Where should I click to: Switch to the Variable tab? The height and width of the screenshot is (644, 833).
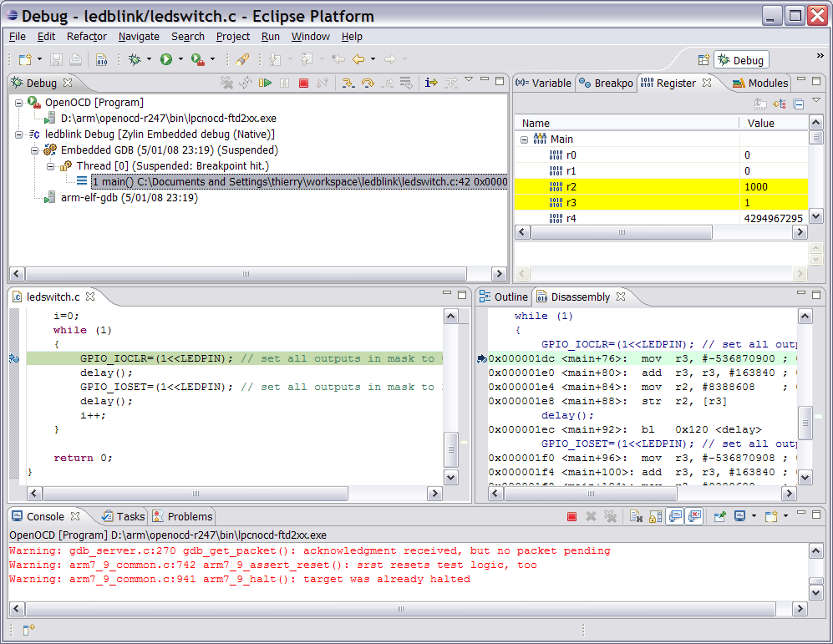click(543, 84)
